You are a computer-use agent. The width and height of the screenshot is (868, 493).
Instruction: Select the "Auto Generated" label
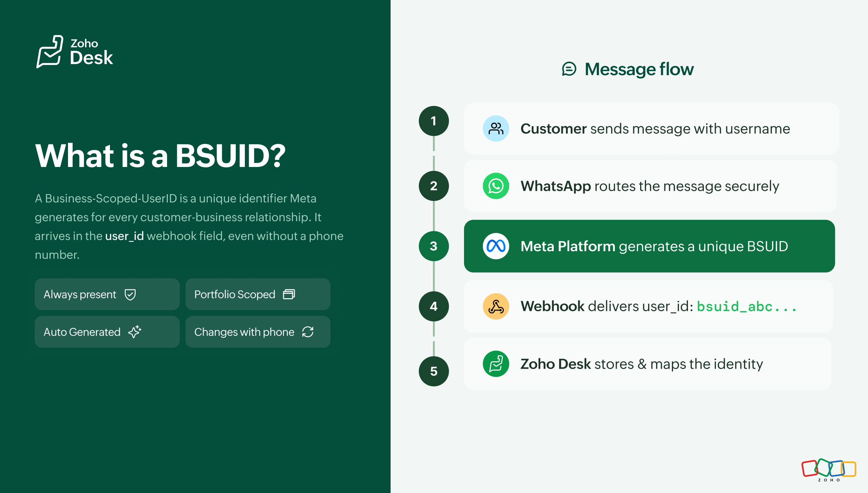[x=82, y=332]
